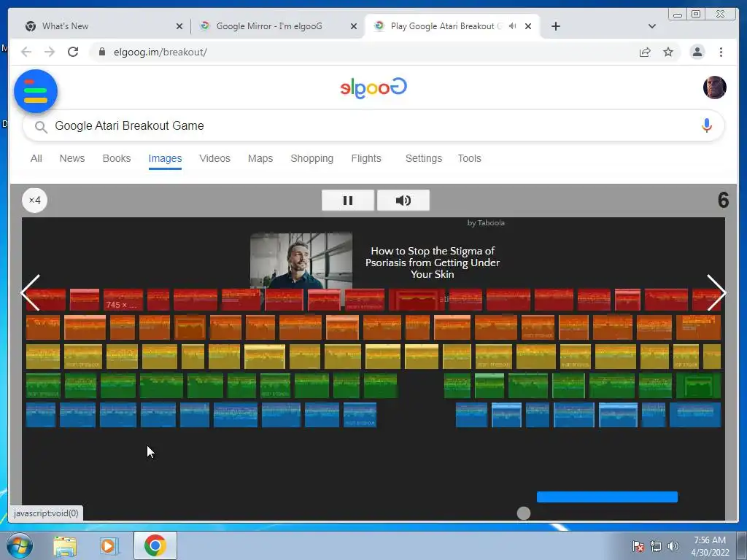The image size is (747, 560).
Task: Click the x4 lives indicator
Action: tap(35, 200)
